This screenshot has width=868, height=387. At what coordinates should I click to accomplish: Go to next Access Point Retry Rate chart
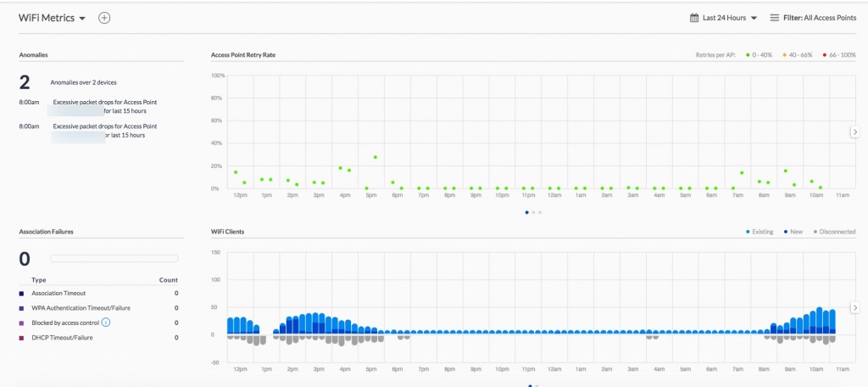[x=855, y=132]
